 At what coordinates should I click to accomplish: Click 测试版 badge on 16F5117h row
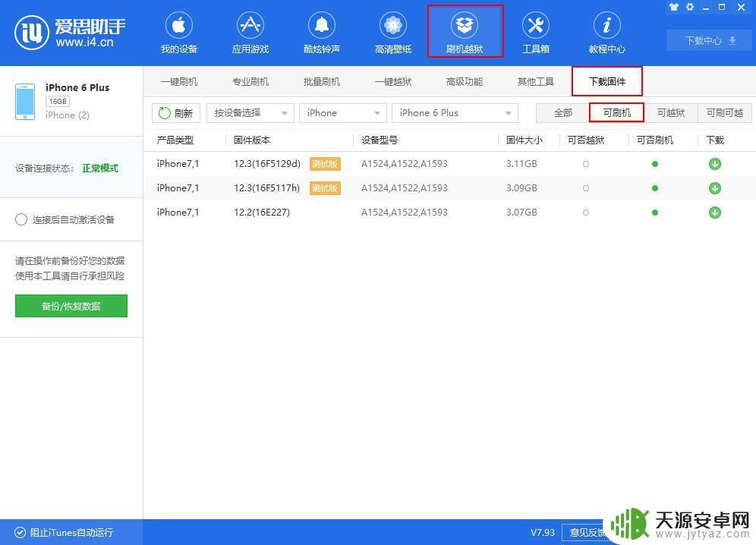pyautogui.click(x=325, y=188)
